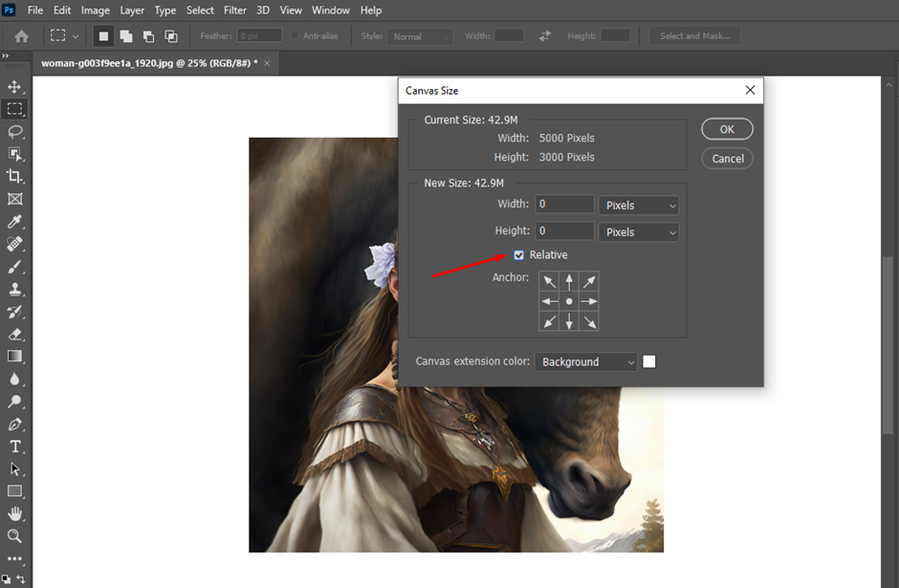Set anchor to top-center arrow
The width and height of the screenshot is (899, 588).
coord(569,281)
